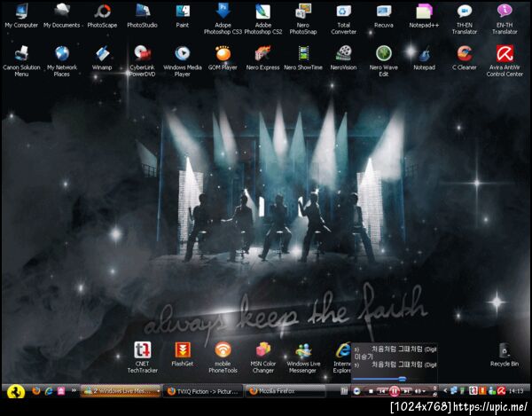Image resolution: width=532 pixels, height=416 pixels.
Task: Skip to previous track in media toolbar
Action: coord(382,391)
